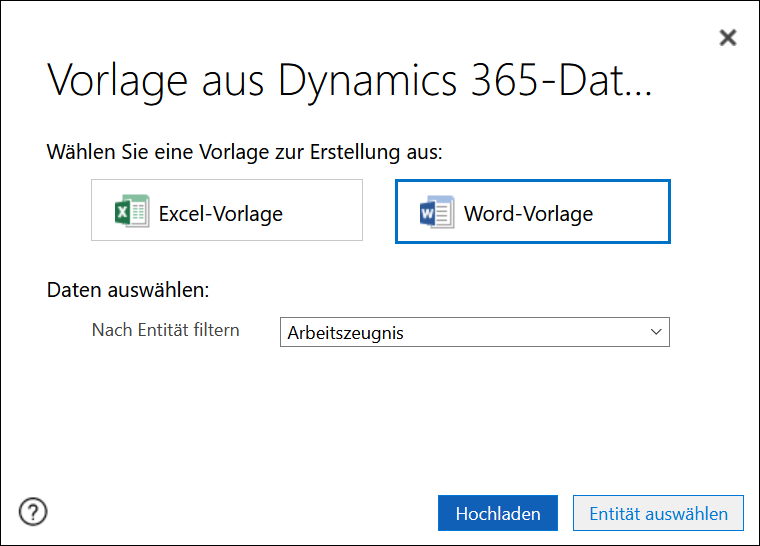The width and height of the screenshot is (760, 546).
Task: Click the Daten auswählen heading
Action: [x=128, y=290]
